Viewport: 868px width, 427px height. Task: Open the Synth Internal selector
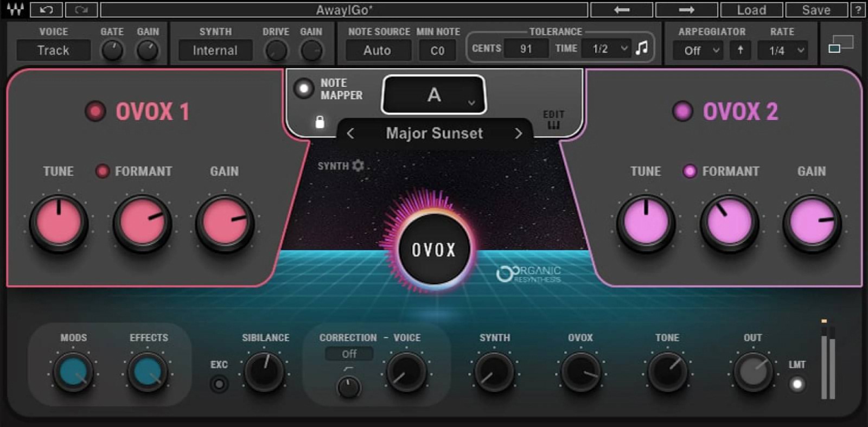coord(215,50)
